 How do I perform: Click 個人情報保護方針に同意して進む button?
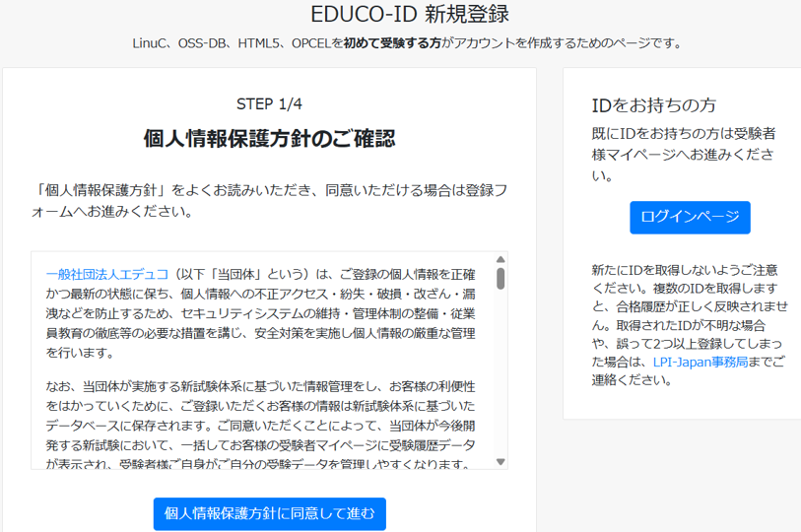(269, 513)
